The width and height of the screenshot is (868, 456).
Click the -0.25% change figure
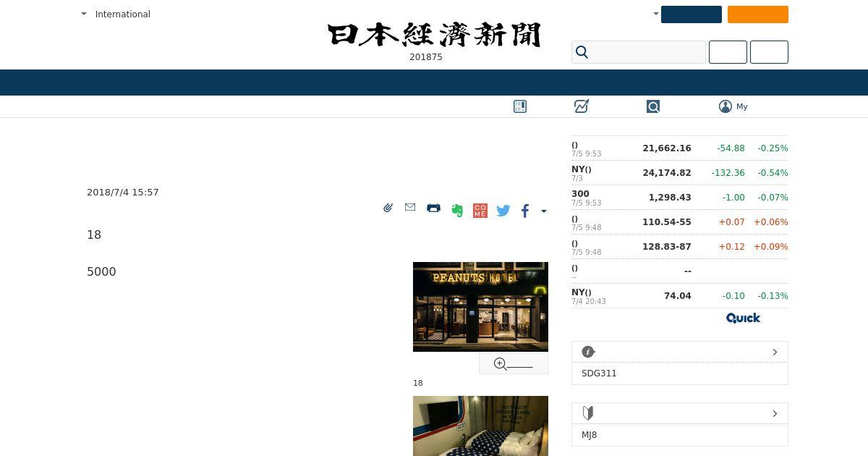773,148
